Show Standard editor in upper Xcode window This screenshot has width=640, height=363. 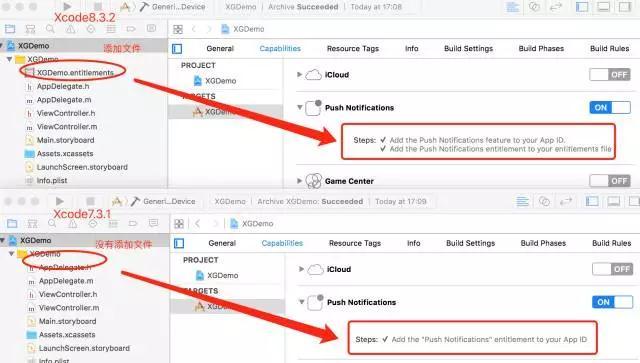click(513, 7)
